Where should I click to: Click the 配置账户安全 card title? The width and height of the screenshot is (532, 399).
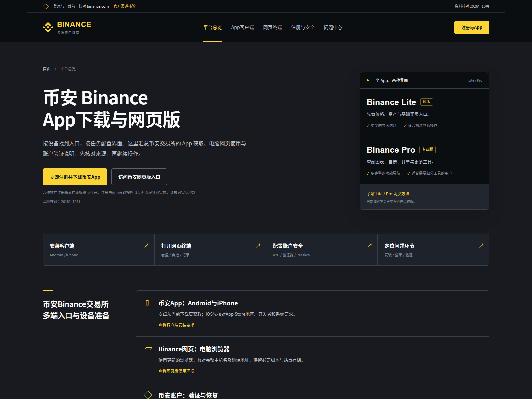coord(288,246)
